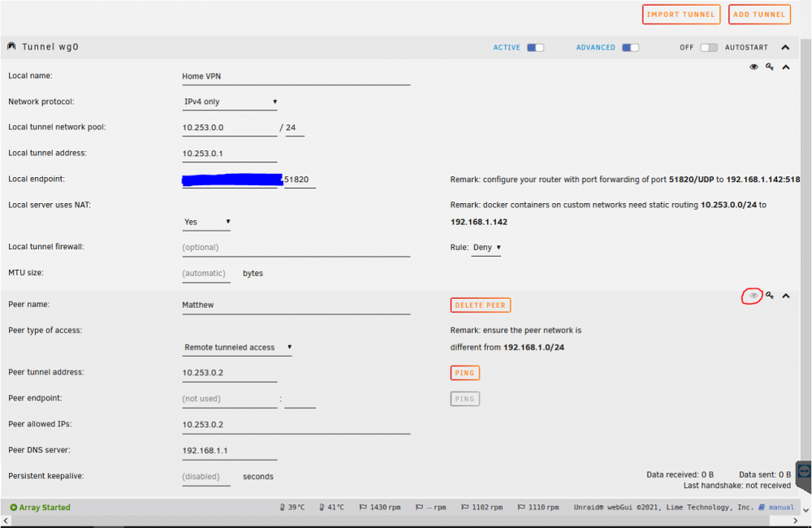The height and width of the screenshot is (528, 812).
Task: Collapse the Tunnel wg0 header panel
Action: 785,47
